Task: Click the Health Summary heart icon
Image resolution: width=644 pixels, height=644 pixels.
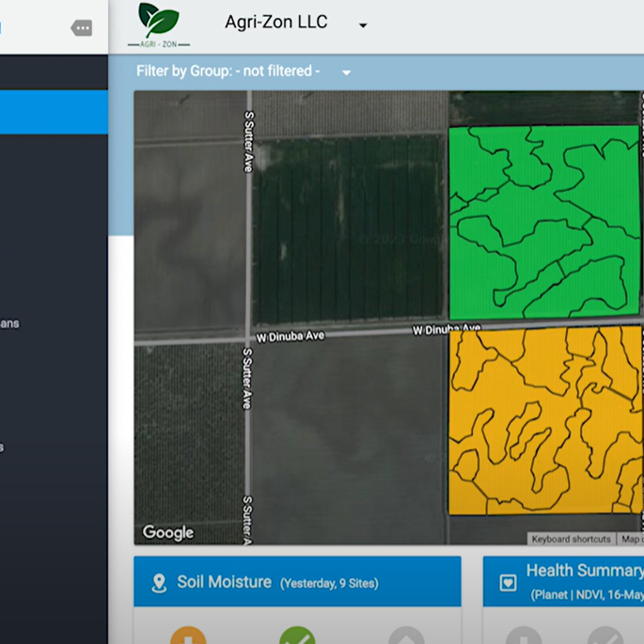Action: click(508, 582)
